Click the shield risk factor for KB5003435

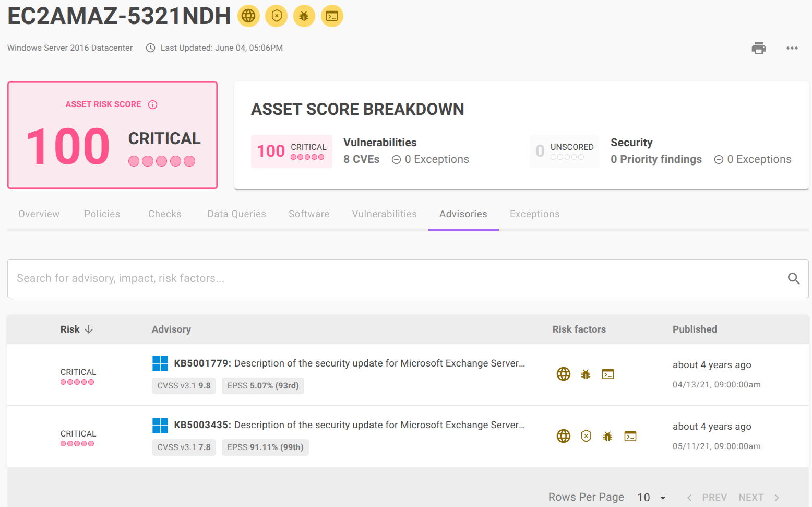pyautogui.click(x=586, y=436)
